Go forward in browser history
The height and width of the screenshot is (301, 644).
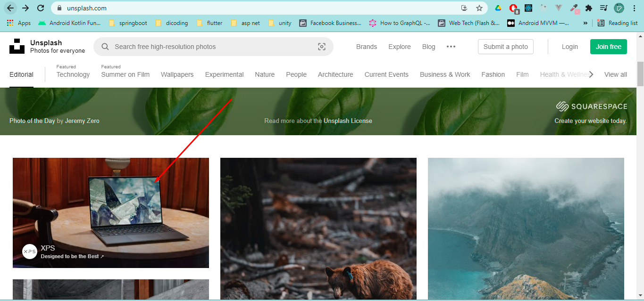(x=25, y=8)
